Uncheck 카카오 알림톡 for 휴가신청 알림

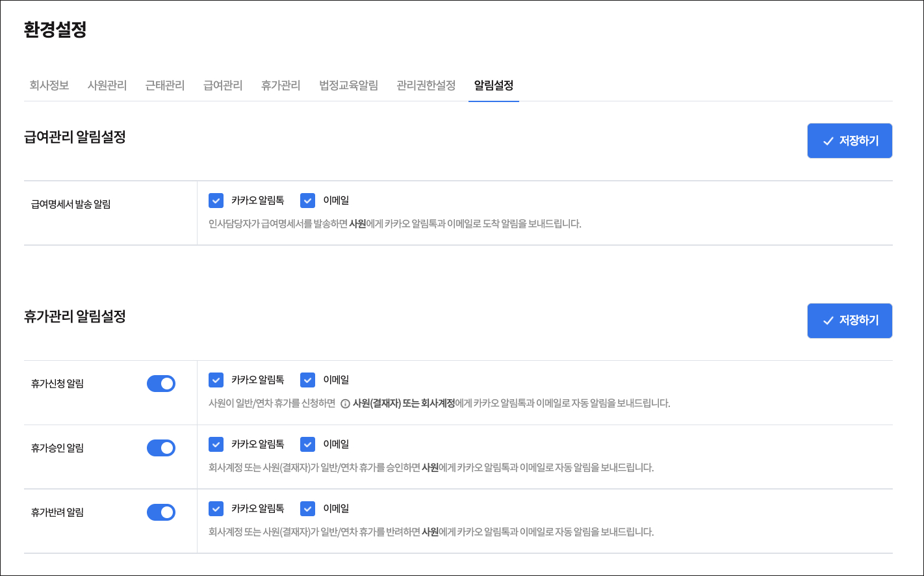coord(216,380)
